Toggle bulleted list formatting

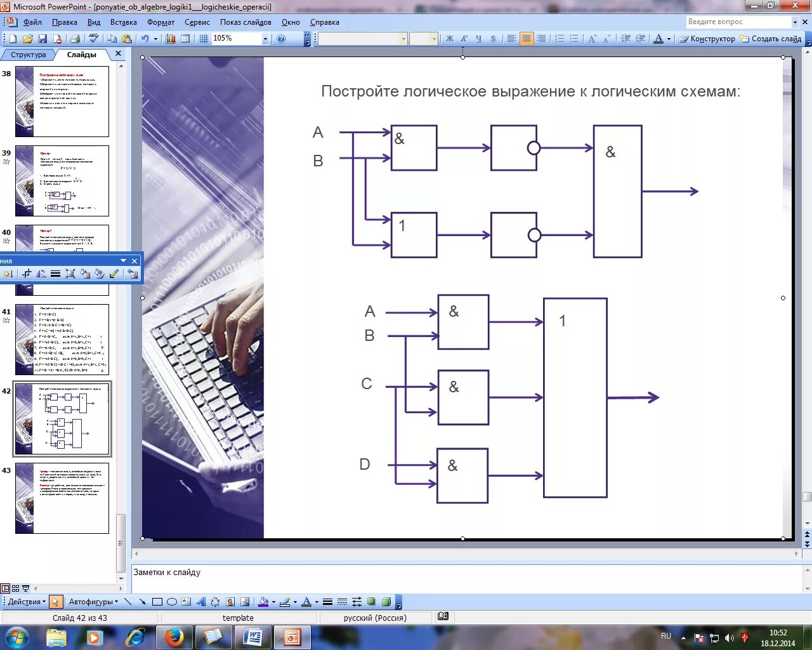(x=574, y=39)
